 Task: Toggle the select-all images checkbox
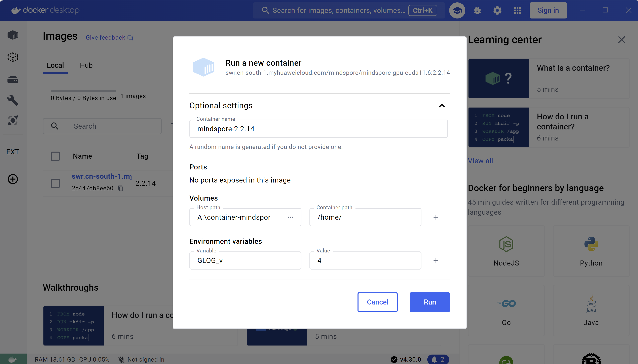55,156
